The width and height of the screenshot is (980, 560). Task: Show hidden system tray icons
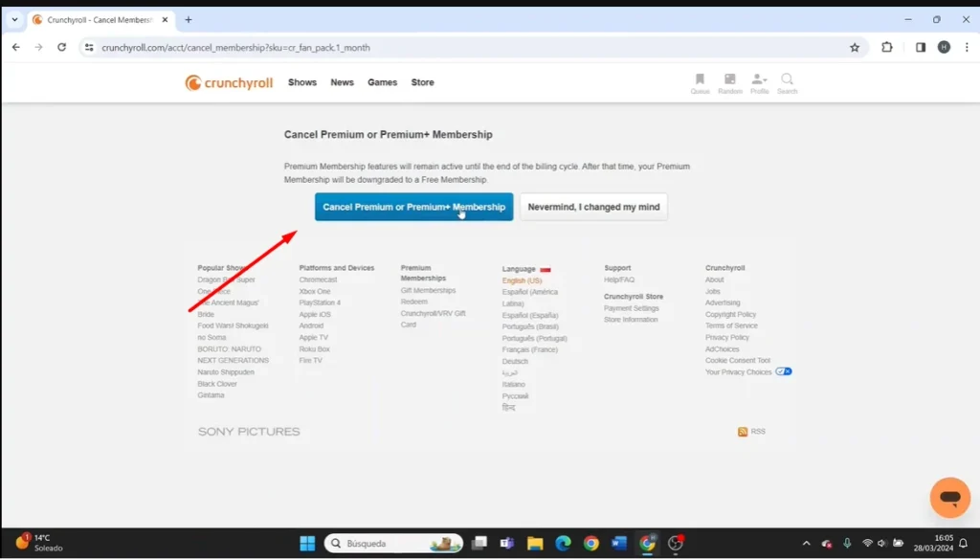pyautogui.click(x=806, y=544)
